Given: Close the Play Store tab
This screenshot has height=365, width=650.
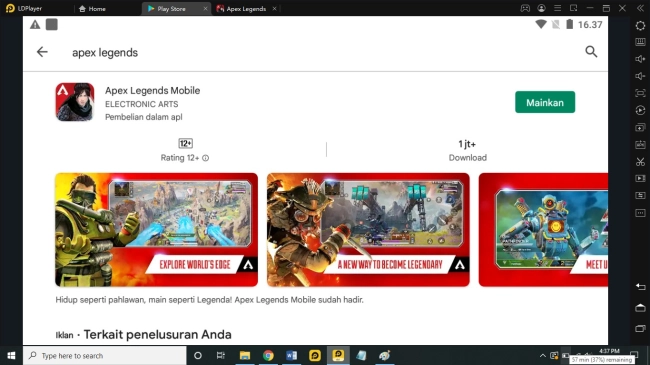Looking at the screenshot, I should (x=205, y=8).
